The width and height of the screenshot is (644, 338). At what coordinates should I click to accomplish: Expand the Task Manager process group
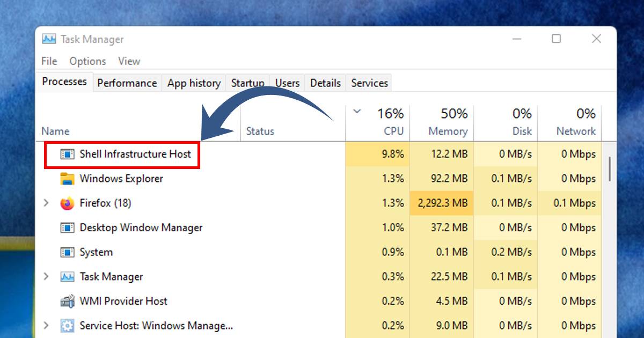tap(46, 276)
